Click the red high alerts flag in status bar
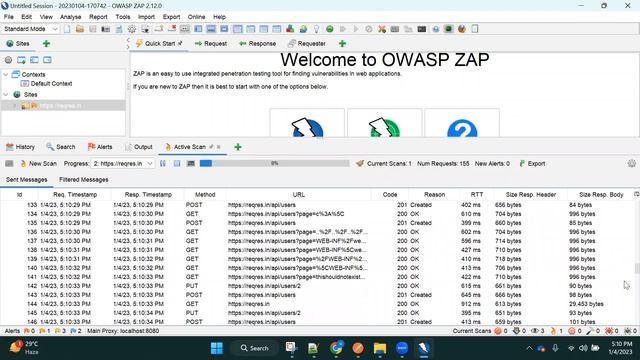The width and height of the screenshot is (640, 360). [x=27, y=331]
